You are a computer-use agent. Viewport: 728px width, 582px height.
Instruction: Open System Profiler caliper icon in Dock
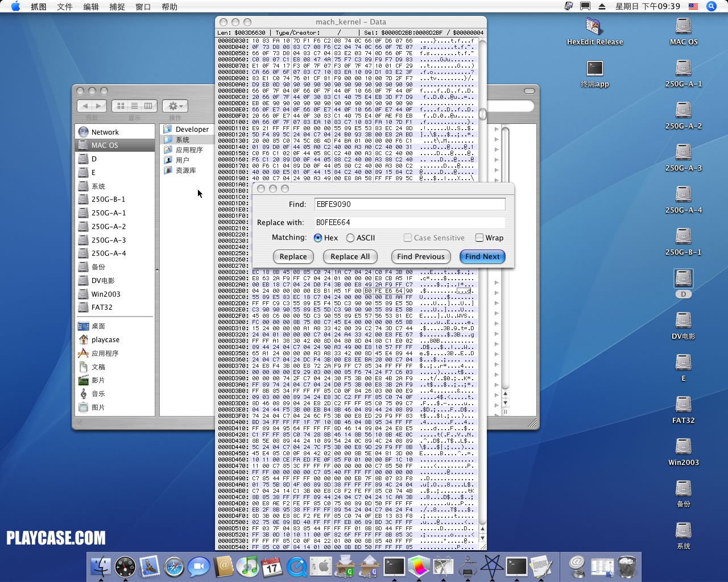click(x=468, y=566)
